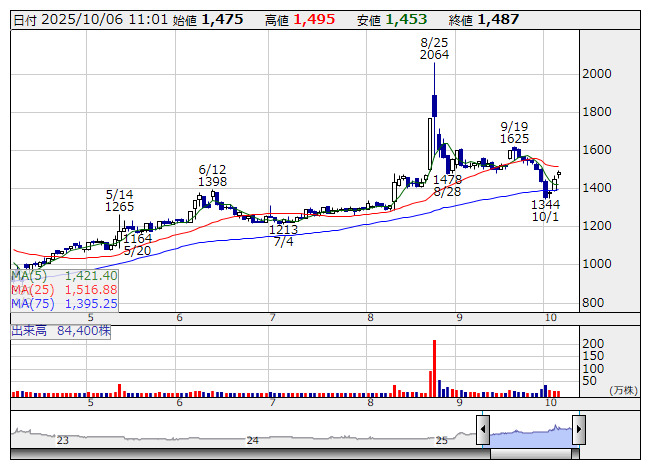The image size is (653, 470).
Task: Click the 1600 price axis label
Action: point(597,150)
